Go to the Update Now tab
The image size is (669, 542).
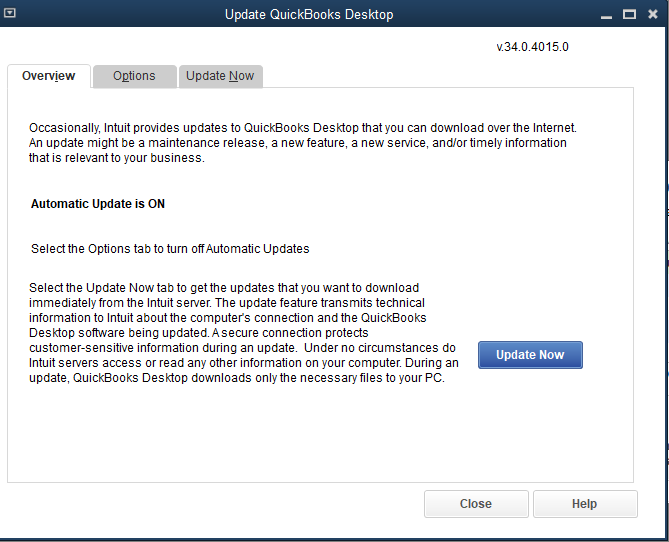coord(220,76)
